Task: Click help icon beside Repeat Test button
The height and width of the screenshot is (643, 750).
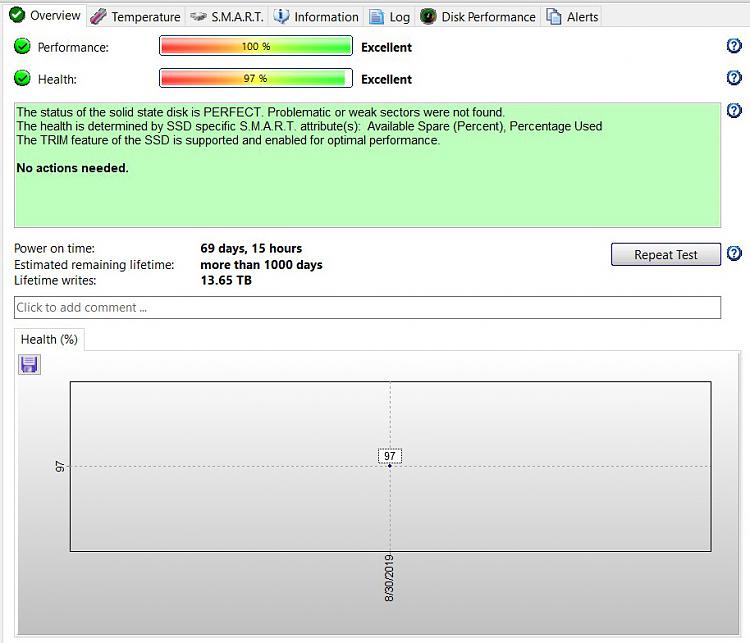Action: [x=734, y=254]
